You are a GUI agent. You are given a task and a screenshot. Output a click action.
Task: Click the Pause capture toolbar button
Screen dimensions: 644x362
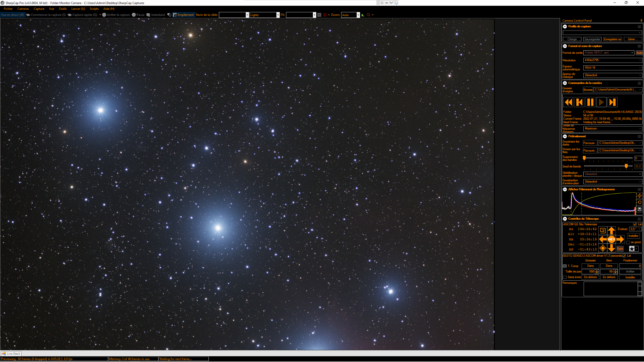coord(138,15)
